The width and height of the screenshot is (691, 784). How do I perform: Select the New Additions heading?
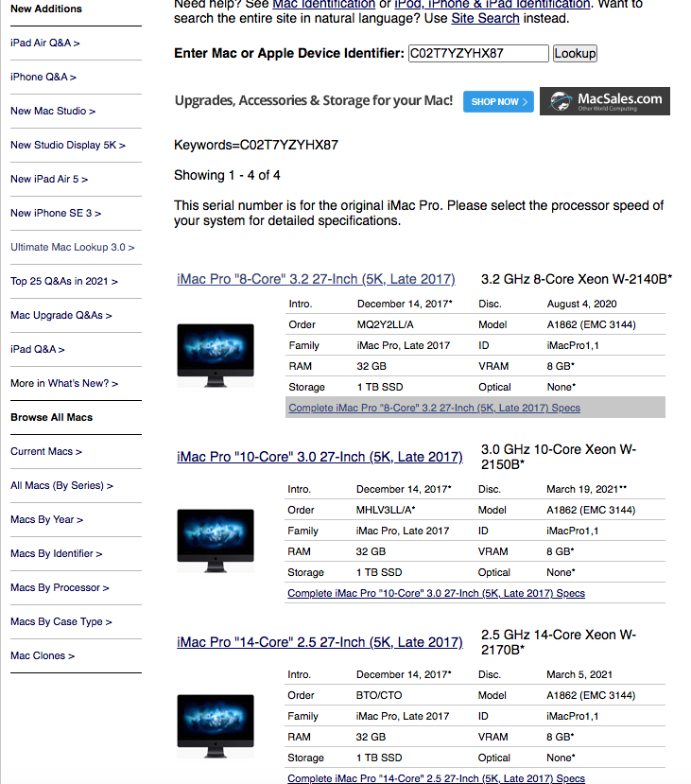[x=46, y=9]
